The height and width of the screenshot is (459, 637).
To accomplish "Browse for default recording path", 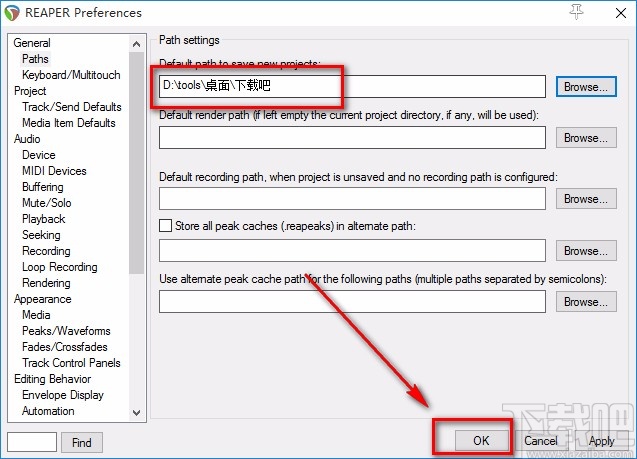I will [x=586, y=199].
